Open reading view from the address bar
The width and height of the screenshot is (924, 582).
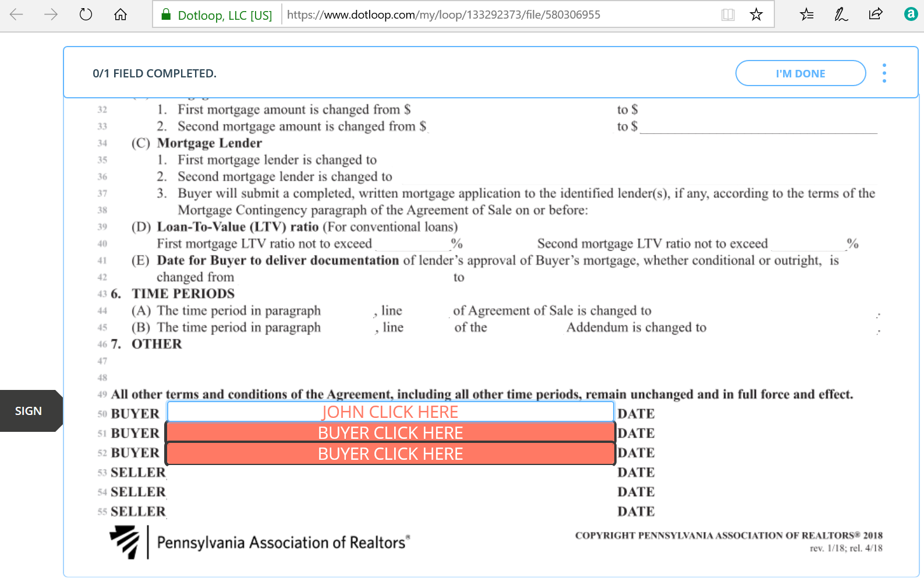click(728, 15)
